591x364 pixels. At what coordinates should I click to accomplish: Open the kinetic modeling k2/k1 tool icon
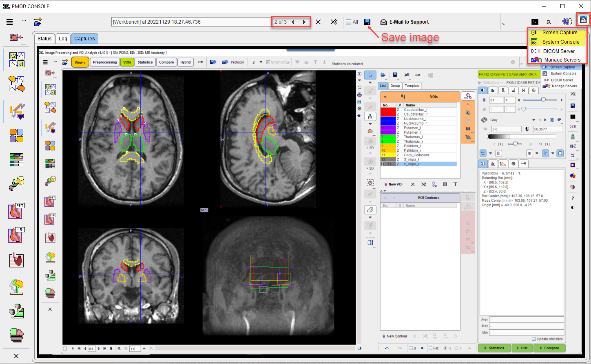(x=16, y=60)
